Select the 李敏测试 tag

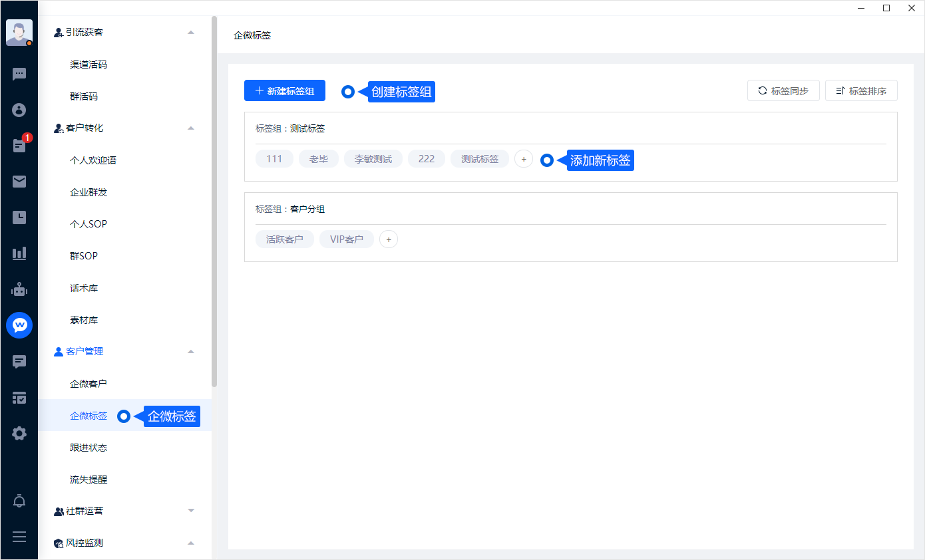373,159
